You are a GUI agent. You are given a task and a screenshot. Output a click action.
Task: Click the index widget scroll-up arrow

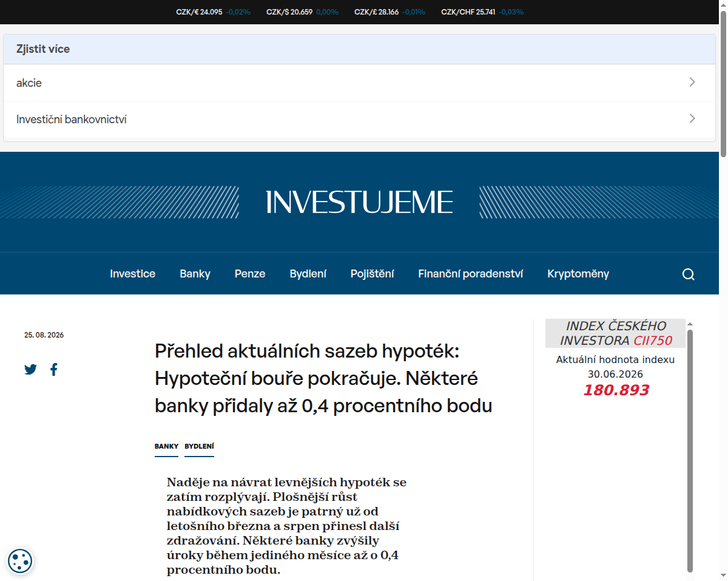[690, 324]
